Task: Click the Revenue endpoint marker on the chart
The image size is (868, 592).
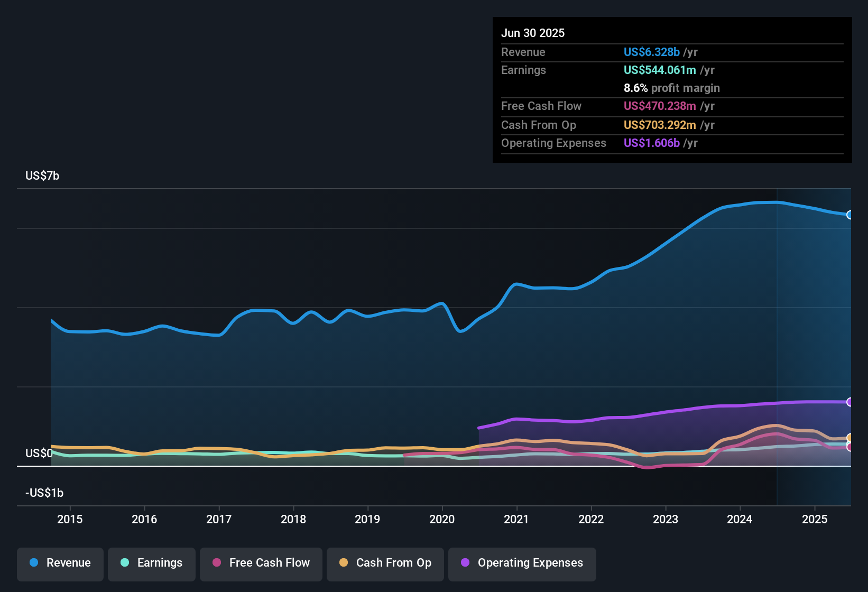Action: 850,215
